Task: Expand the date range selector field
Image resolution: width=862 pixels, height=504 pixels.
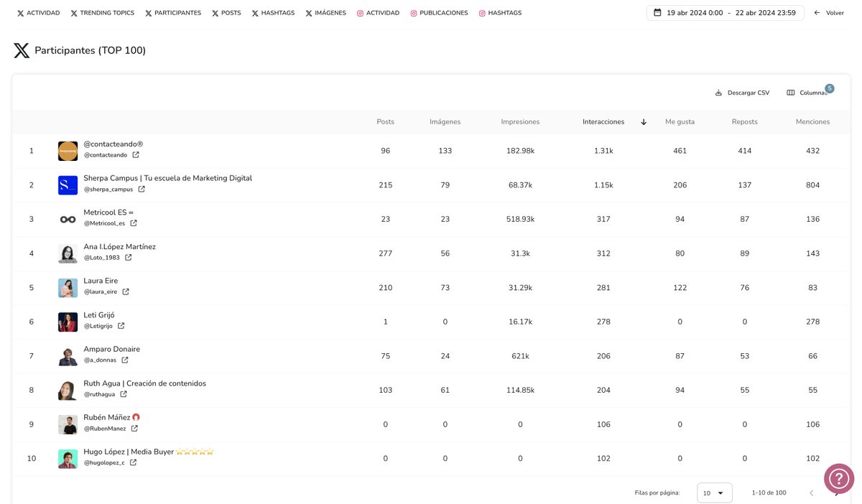Action: (x=726, y=12)
